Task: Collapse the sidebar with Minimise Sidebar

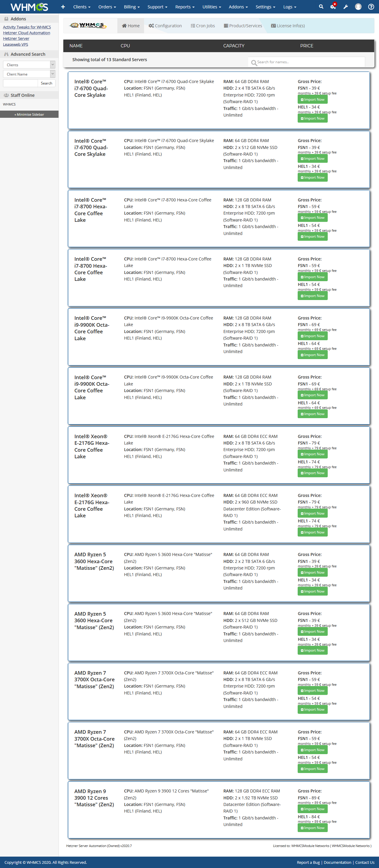Action: pos(29,114)
